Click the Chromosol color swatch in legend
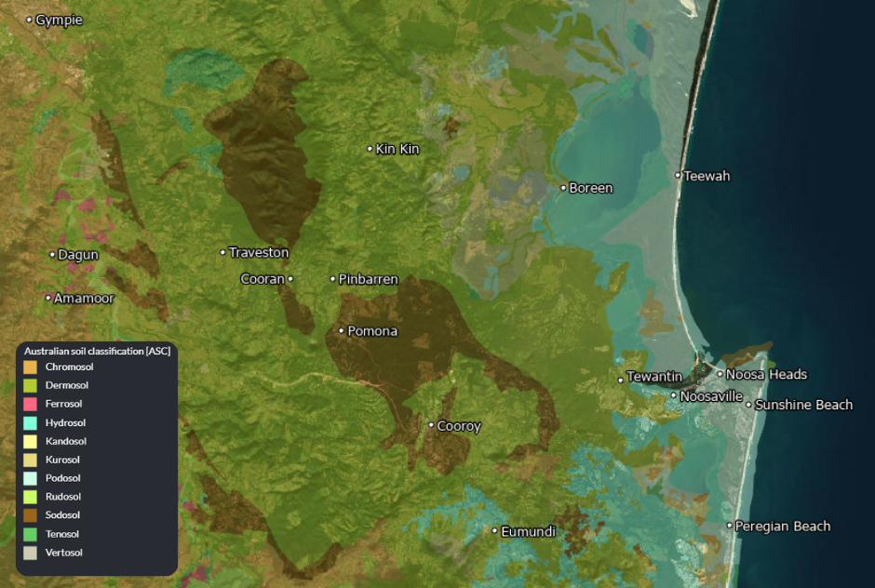875x588 pixels. tap(30, 367)
